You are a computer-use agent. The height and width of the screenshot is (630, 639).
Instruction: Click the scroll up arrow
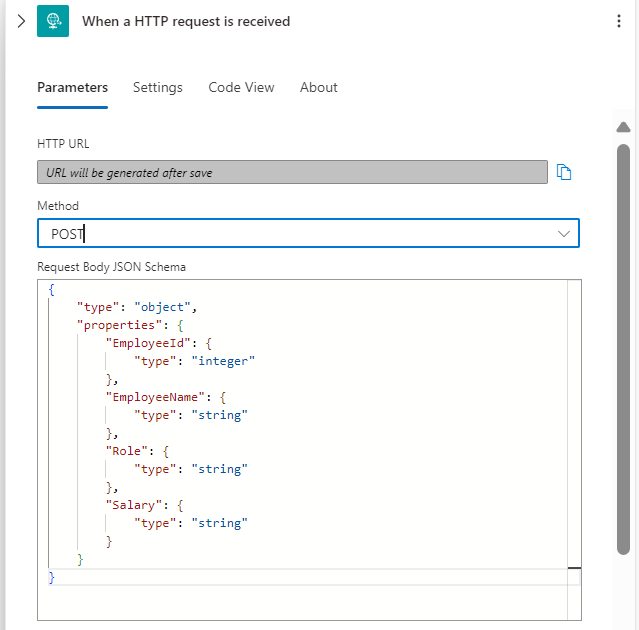[x=623, y=127]
